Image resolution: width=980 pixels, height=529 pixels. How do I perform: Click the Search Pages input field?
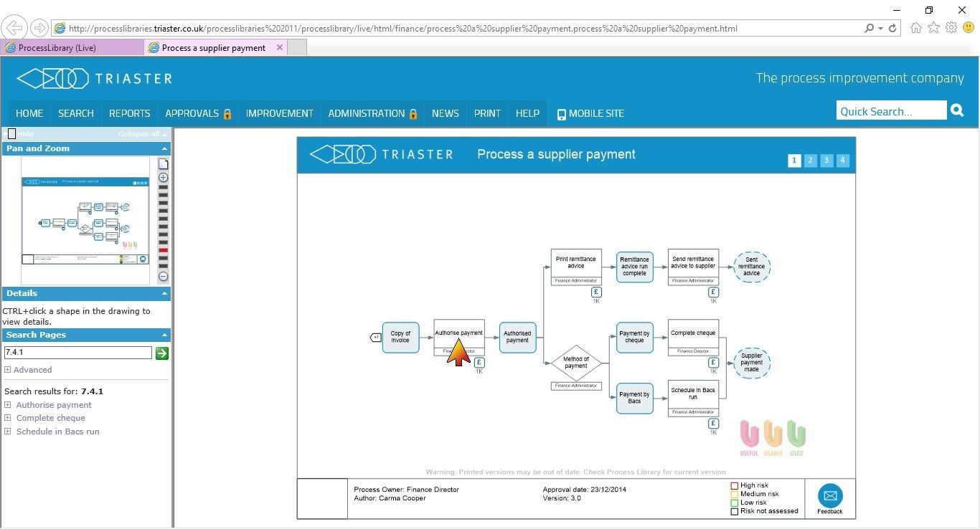(x=77, y=352)
